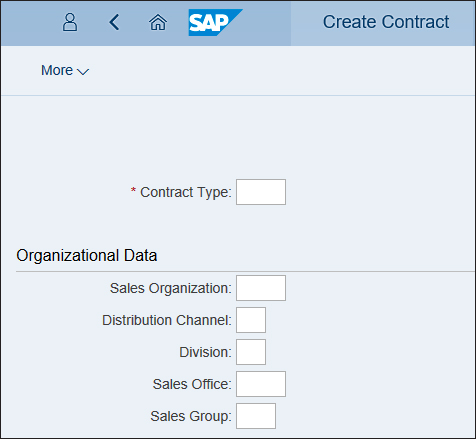The image size is (476, 439).
Task: Focus the Distribution Channel input field
Action: 251,320
